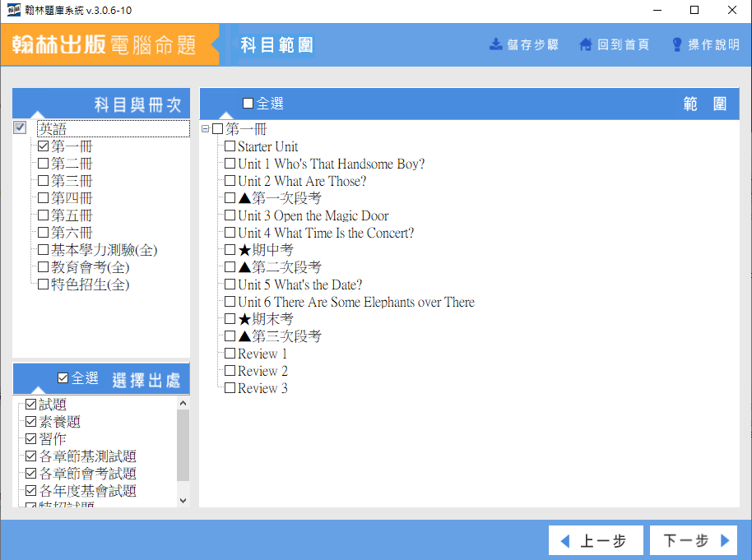Check the ▲第二次段考 checkbox
Viewport: 752px width, 560px height.
tap(230, 266)
